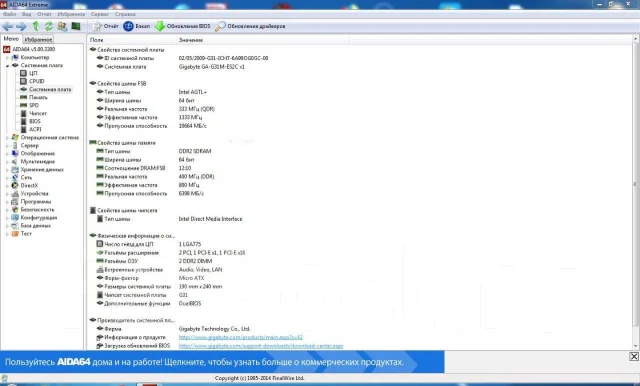The height and width of the screenshot is (386, 640).
Task: Open the Загрузка обновлений BIOS download link
Action: pos(261,346)
